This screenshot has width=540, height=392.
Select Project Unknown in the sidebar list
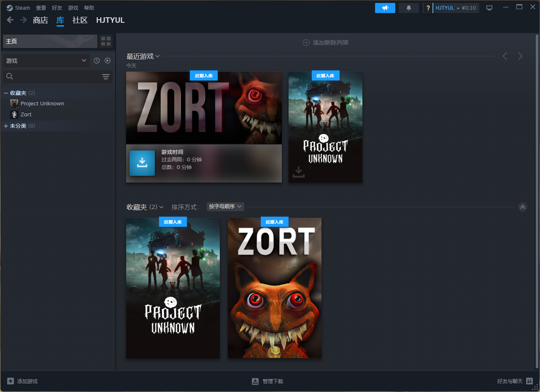point(42,103)
